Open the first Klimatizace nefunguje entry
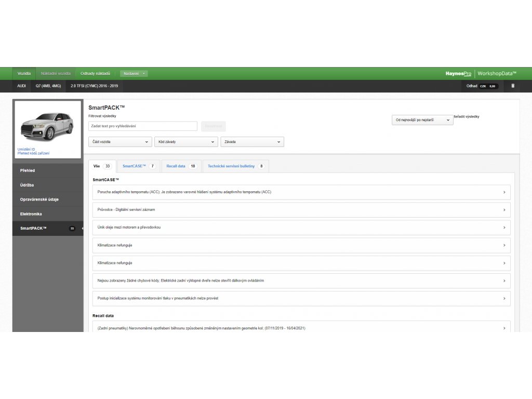The image size is (532, 399). (301, 245)
